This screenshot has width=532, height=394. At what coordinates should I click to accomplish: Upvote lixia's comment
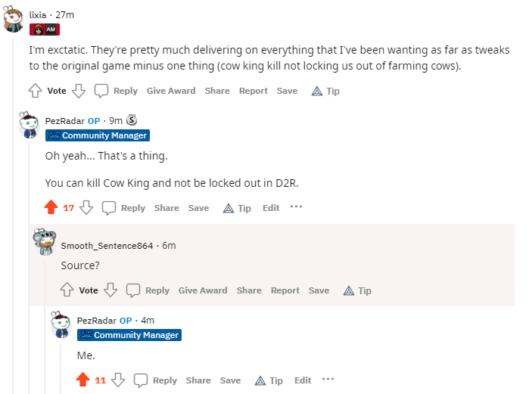coord(35,91)
